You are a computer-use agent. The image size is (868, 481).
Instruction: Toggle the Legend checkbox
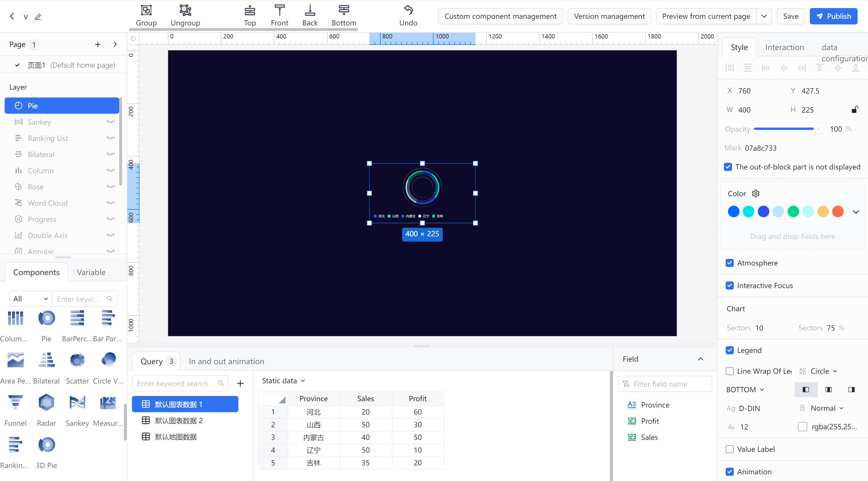(x=729, y=350)
